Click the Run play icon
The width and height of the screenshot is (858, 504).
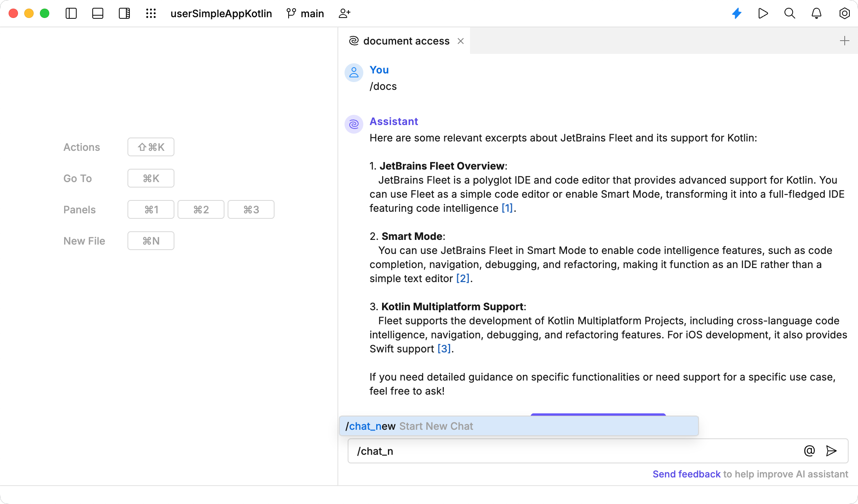[x=763, y=14]
